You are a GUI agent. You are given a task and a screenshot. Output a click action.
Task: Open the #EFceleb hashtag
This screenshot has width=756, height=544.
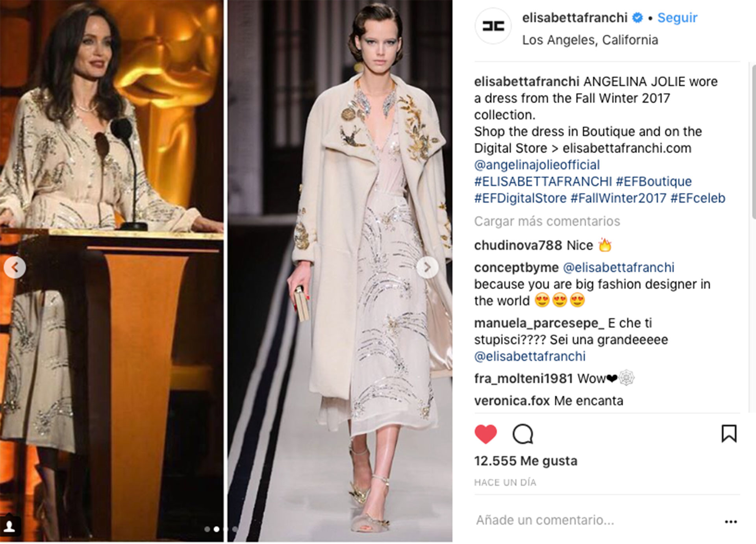698,198
